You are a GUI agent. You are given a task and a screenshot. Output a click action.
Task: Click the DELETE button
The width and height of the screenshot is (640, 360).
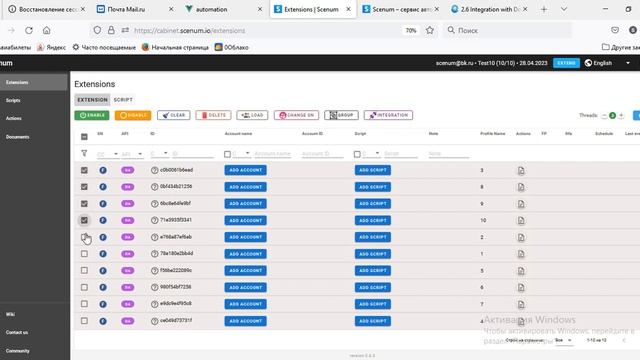coord(213,115)
